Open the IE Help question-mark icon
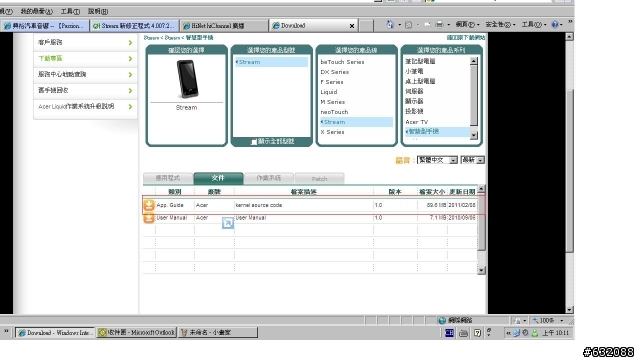The height and width of the screenshot is (360, 640). [555, 25]
